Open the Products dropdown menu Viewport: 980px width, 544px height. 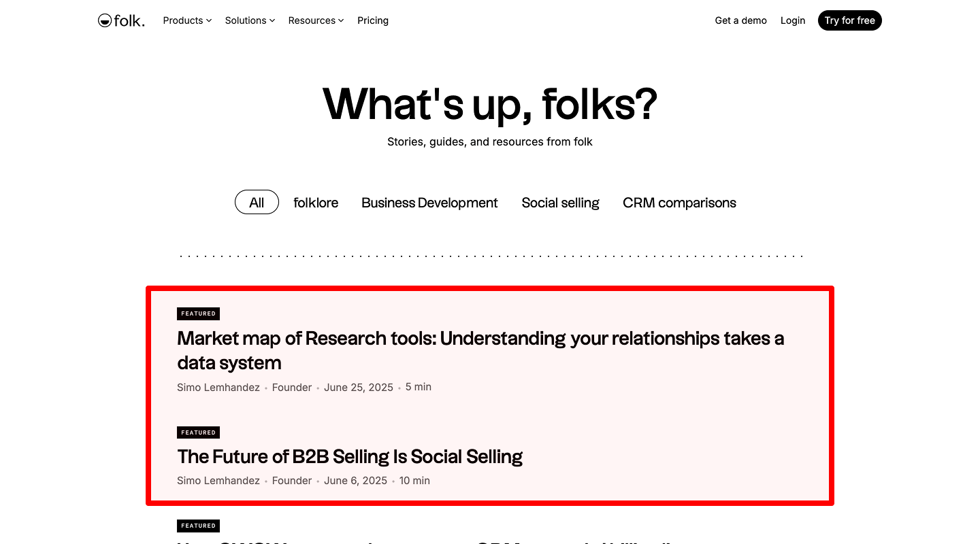tap(186, 20)
